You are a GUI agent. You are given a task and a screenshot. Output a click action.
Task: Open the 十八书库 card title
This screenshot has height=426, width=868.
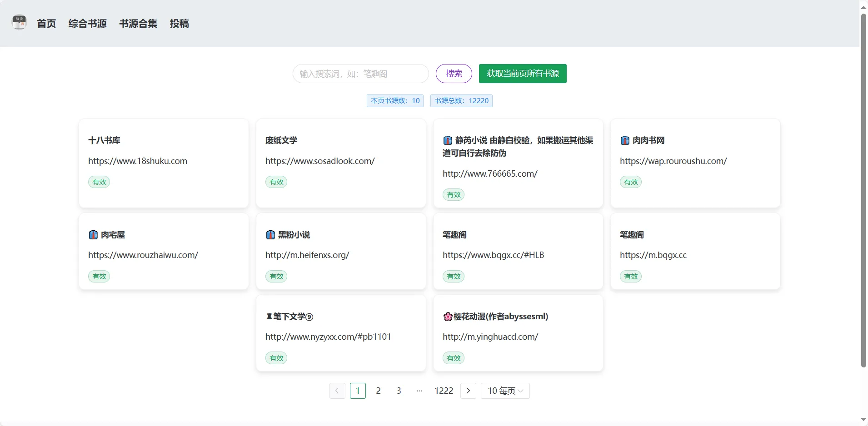click(105, 140)
